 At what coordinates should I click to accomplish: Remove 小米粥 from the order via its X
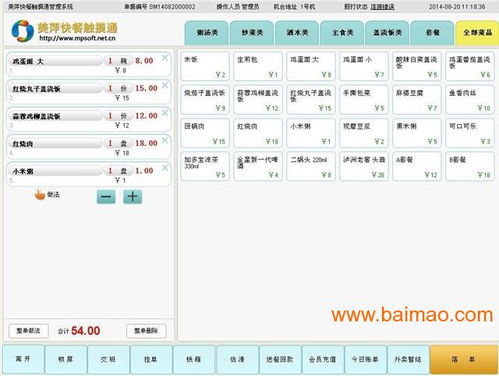[165, 168]
